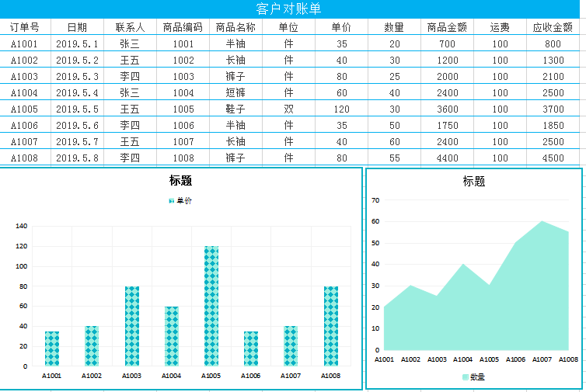Click the area chart title 标题
The height and width of the screenshot is (392, 586).
pyautogui.click(x=474, y=181)
